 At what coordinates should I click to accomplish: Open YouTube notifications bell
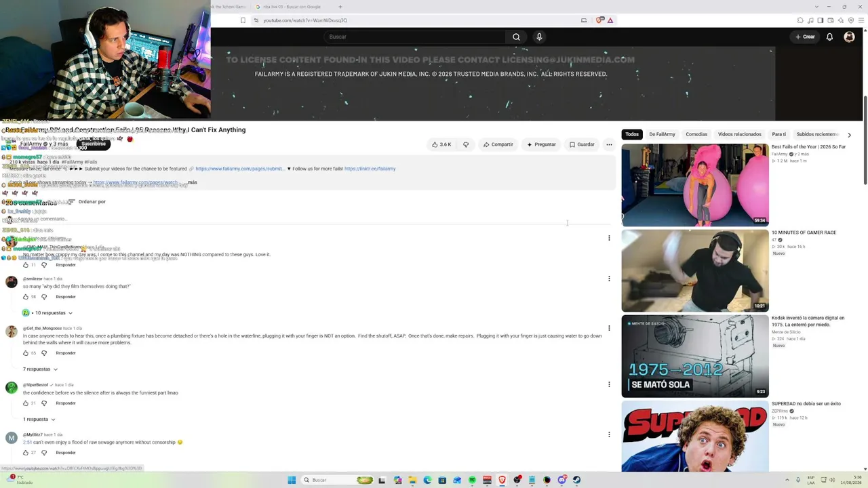(829, 37)
